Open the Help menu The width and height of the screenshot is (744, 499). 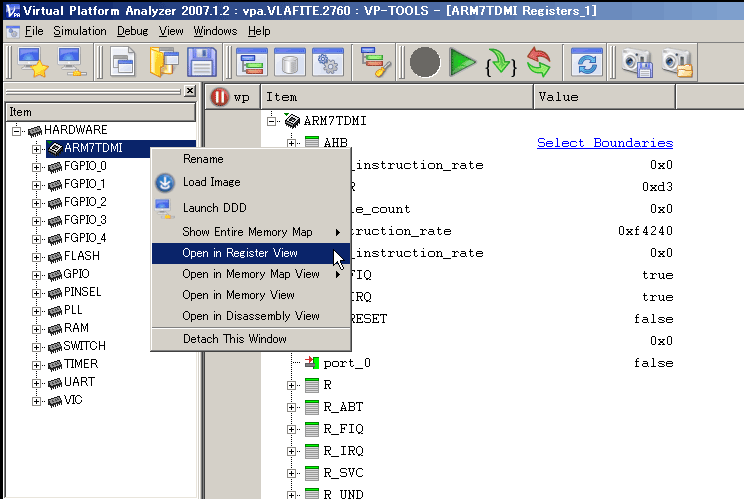coord(259,31)
